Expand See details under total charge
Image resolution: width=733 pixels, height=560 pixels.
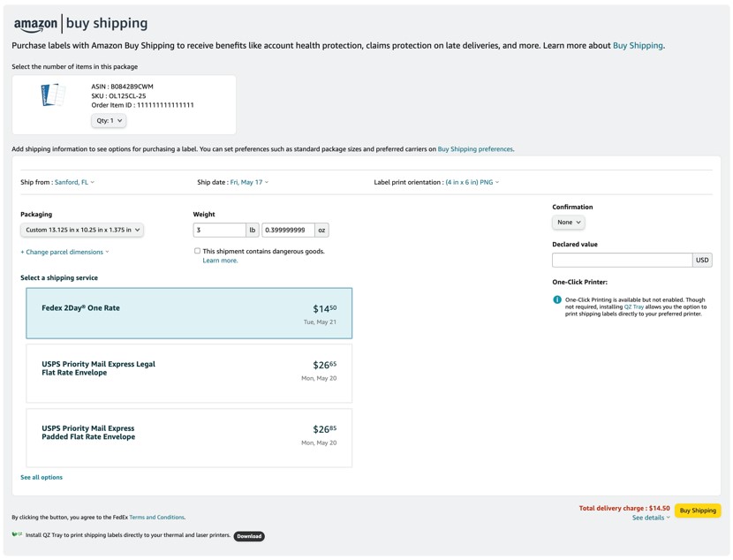point(651,518)
